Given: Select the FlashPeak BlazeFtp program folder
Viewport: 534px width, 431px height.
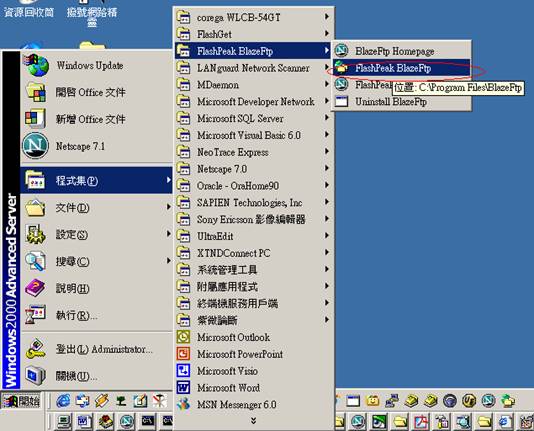Looking at the screenshot, I should tap(253, 51).
